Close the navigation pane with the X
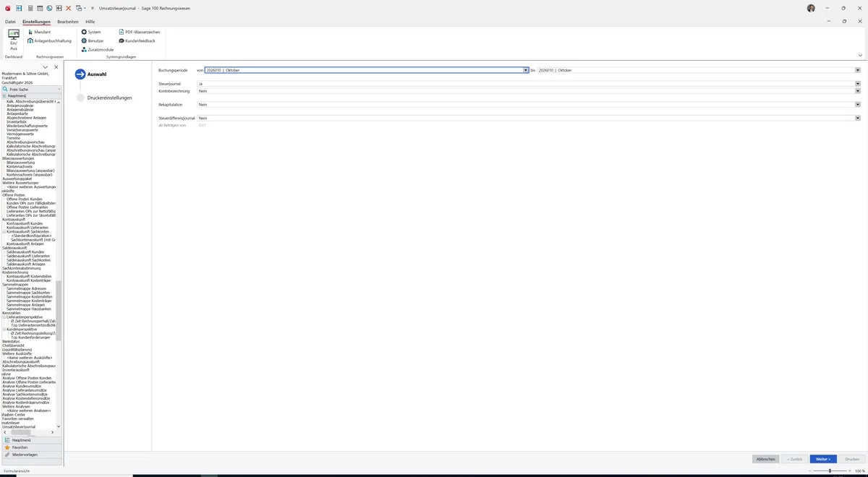 pos(56,67)
